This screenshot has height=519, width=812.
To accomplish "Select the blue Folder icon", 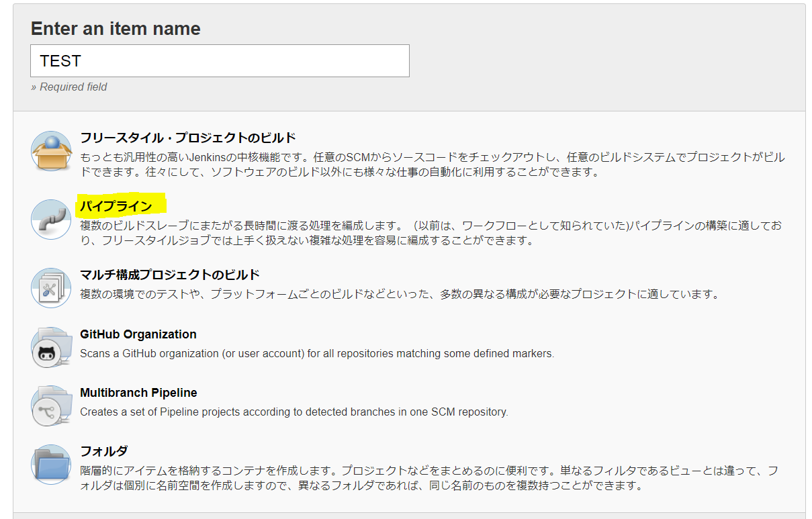I will click(x=51, y=464).
